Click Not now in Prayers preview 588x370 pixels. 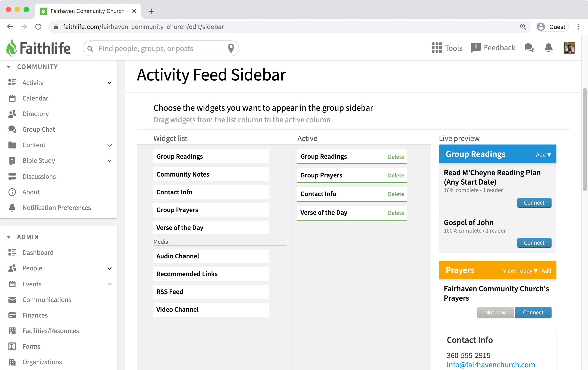495,313
